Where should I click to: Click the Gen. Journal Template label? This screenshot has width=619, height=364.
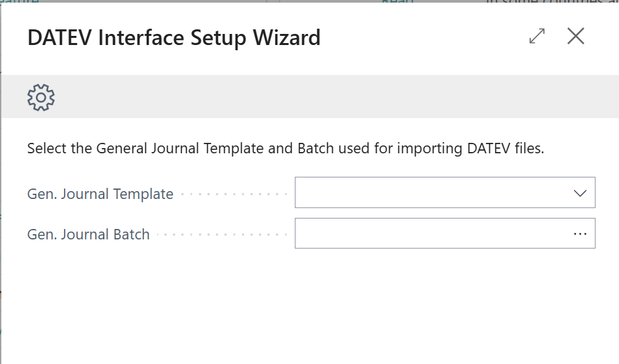pos(100,194)
